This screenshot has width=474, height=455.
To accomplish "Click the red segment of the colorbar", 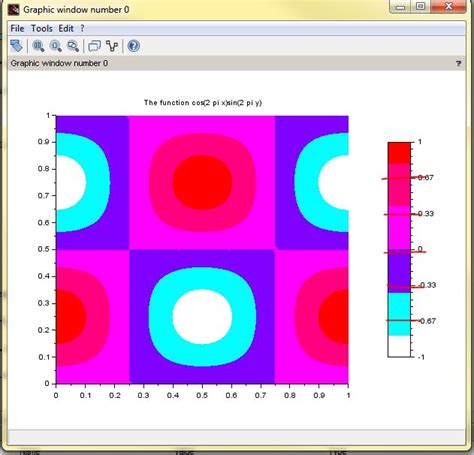I will 399,153.
